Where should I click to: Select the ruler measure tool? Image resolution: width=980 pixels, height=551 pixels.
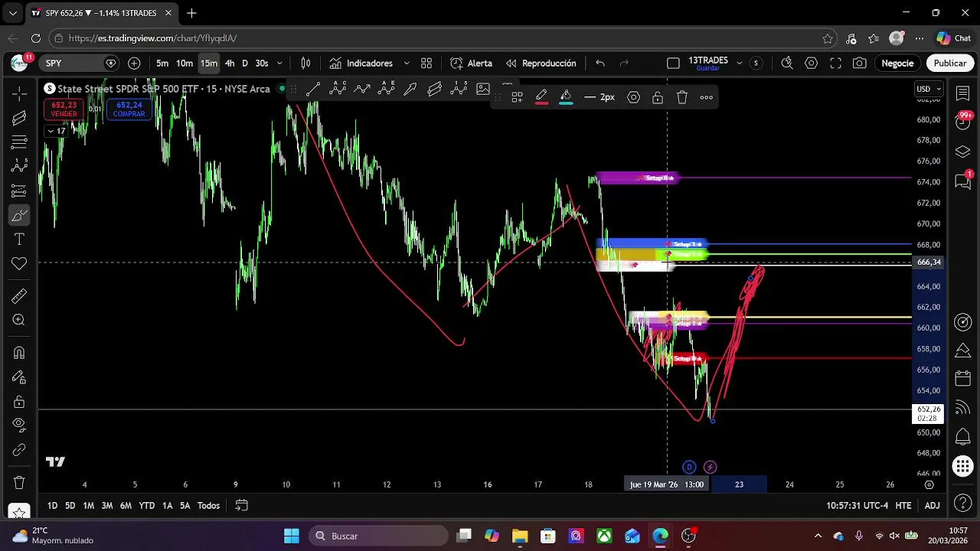coord(19,296)
